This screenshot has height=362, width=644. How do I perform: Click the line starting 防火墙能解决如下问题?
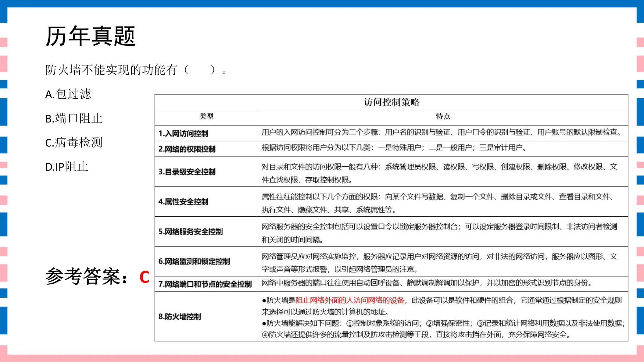[x=444, y=323]
